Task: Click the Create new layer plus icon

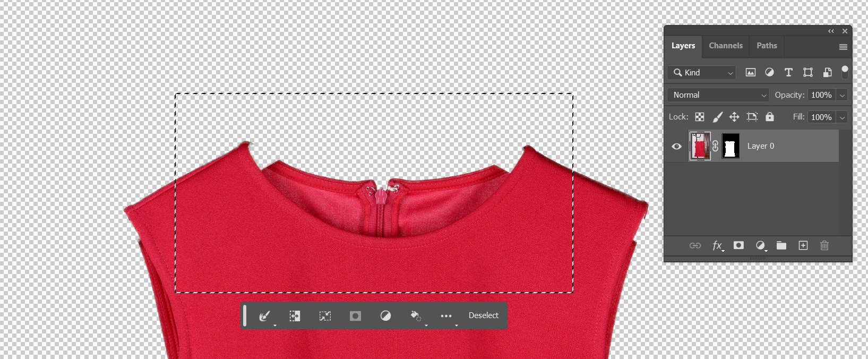Action: pos(803,245)
